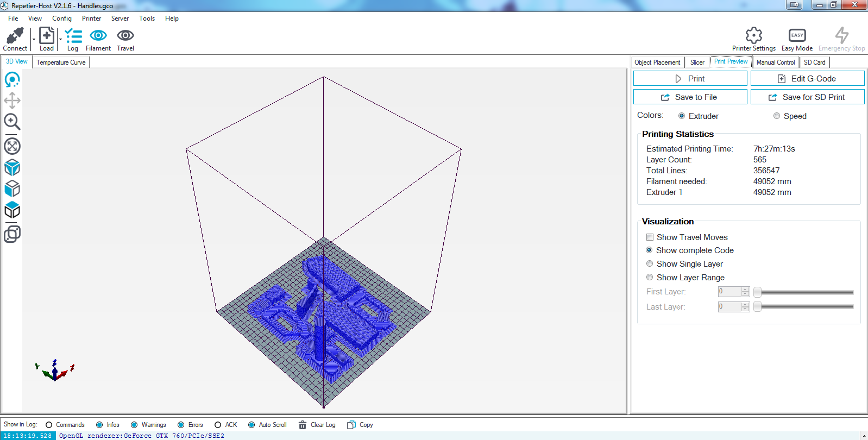868x440 pixels.
Task: Enable Show Travel Moves checkbox
Action: [650, 237]
